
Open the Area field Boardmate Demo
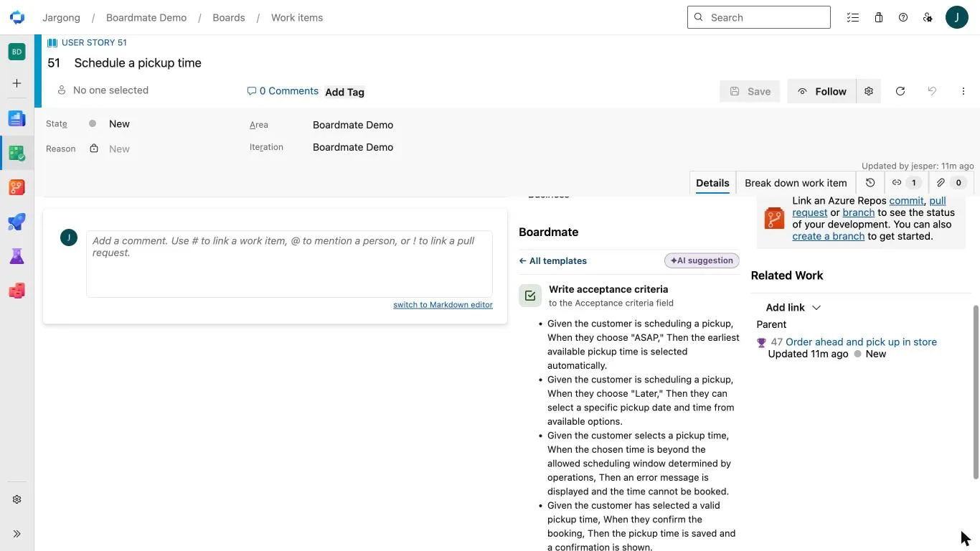coord(353,125)
